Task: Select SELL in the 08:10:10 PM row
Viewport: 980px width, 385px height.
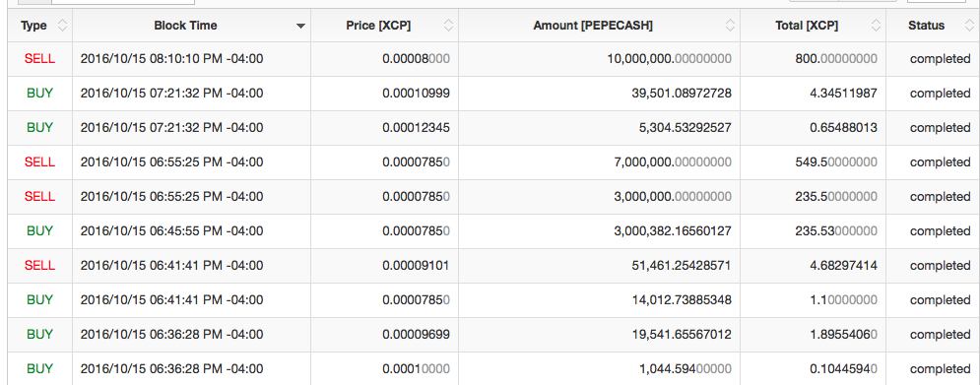Action: (x=39, y=59)
